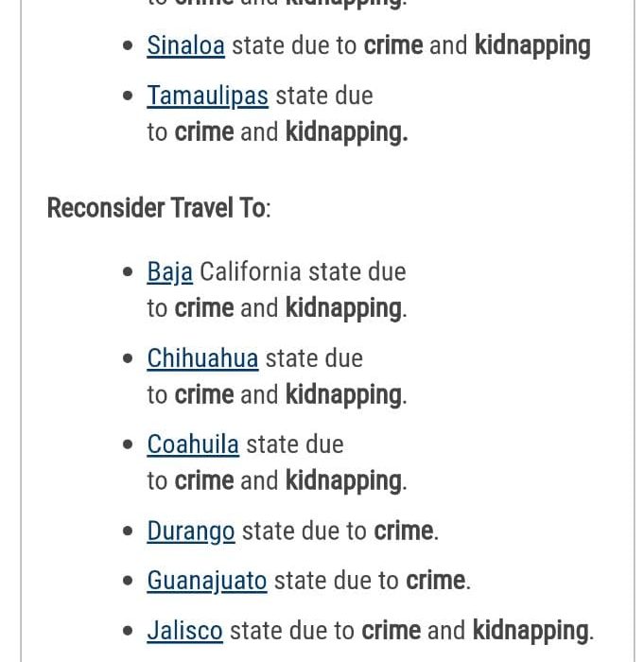
Task: Click the bullet point beside Guanajuato
Action: [x=129, y=582]
